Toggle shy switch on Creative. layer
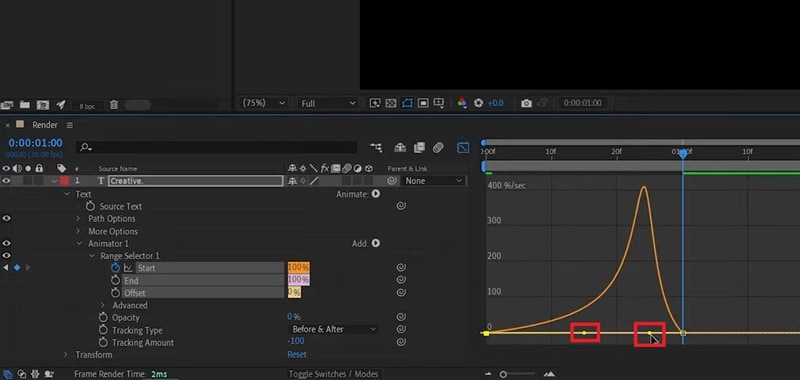Viewport: 800px width, 380px height. tap(293, 181)
